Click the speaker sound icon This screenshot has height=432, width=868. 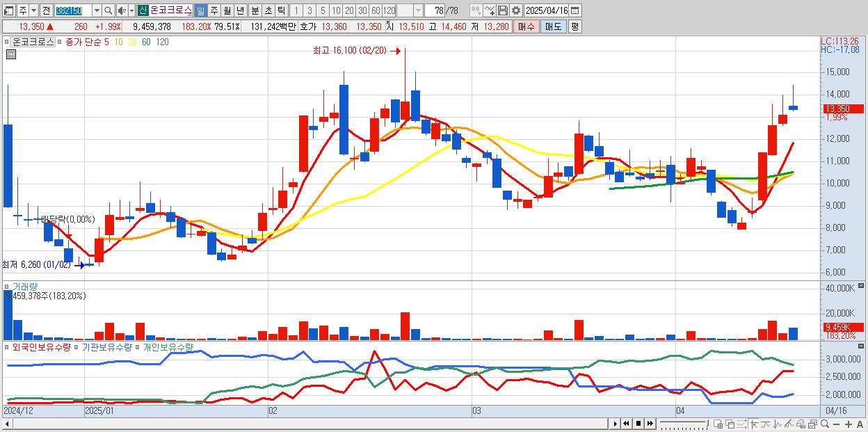click(122, 10)
